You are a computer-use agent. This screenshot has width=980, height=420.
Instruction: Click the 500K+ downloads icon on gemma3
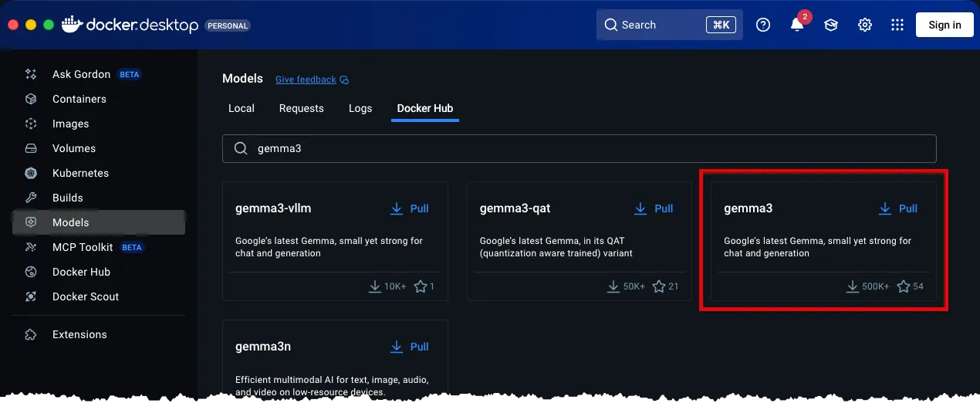click(x=853, y=286)
